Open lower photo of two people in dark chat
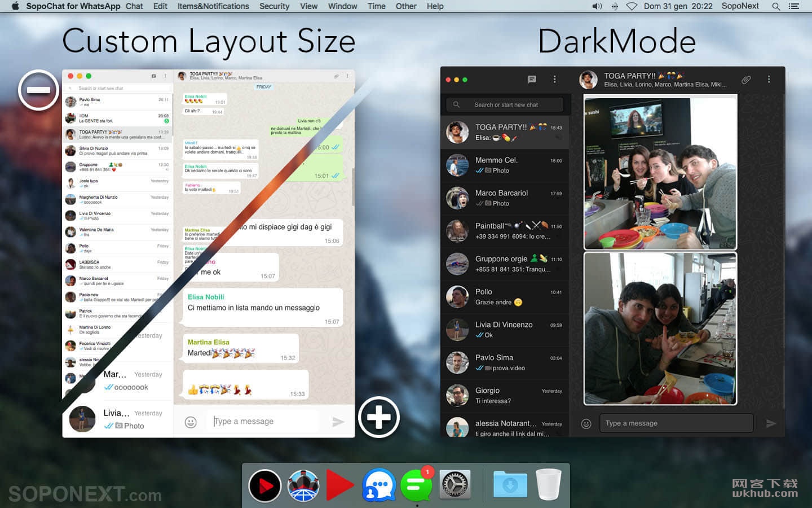 point(660,329)
